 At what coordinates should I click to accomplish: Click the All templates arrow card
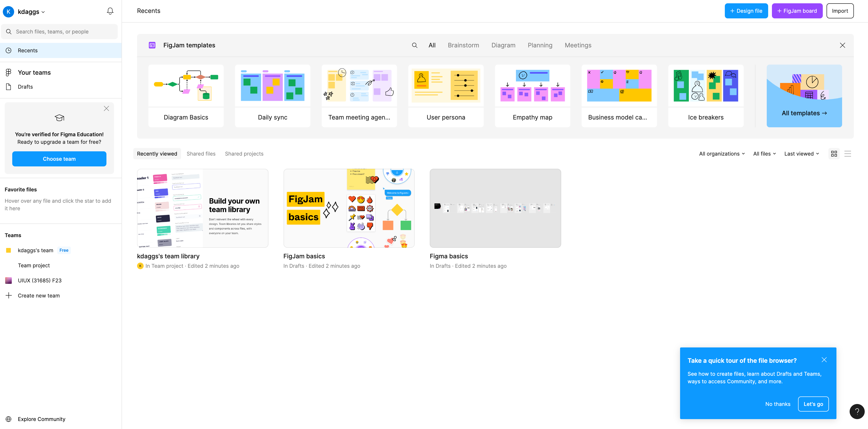click(804, 96)
